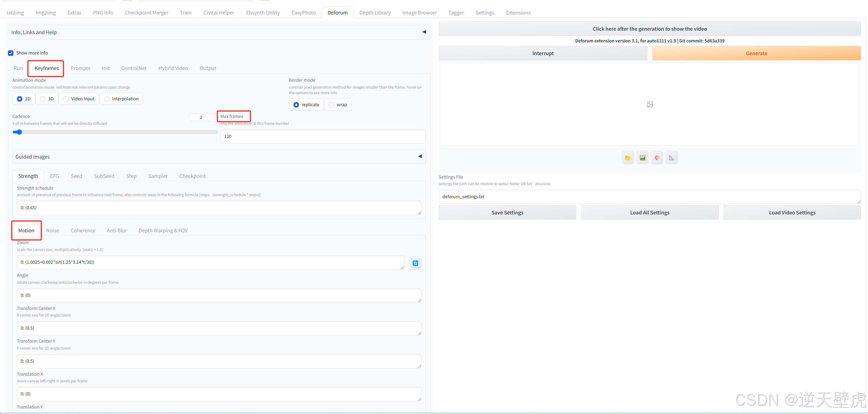Viewport: 868px width, 414px height.
Task: Choose Video Input animation mode
Action: point(66,99)
